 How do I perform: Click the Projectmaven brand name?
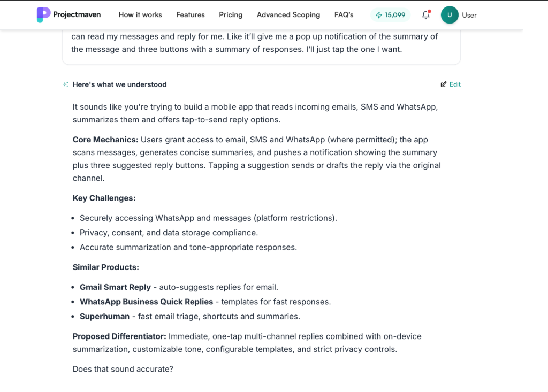pos(77,14)
